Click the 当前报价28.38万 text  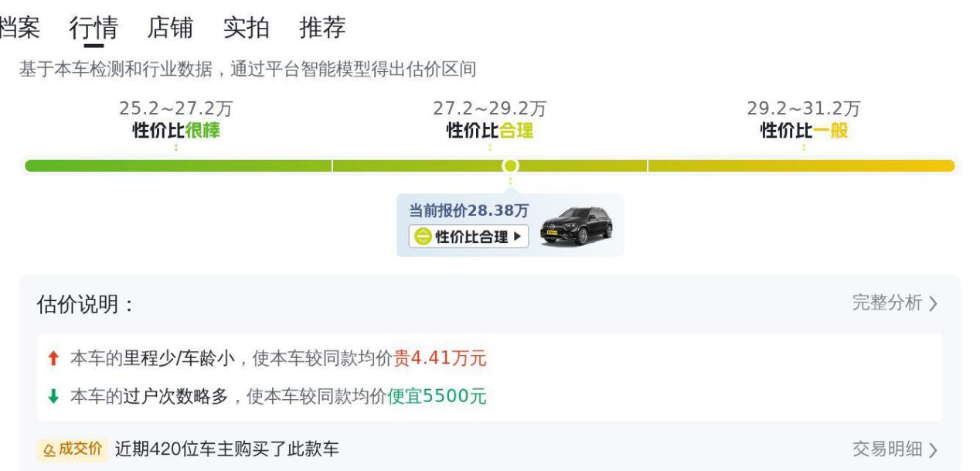469,210
